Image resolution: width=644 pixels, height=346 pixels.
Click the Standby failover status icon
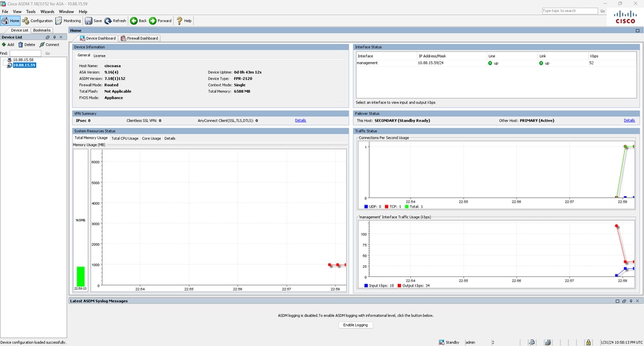442,342
